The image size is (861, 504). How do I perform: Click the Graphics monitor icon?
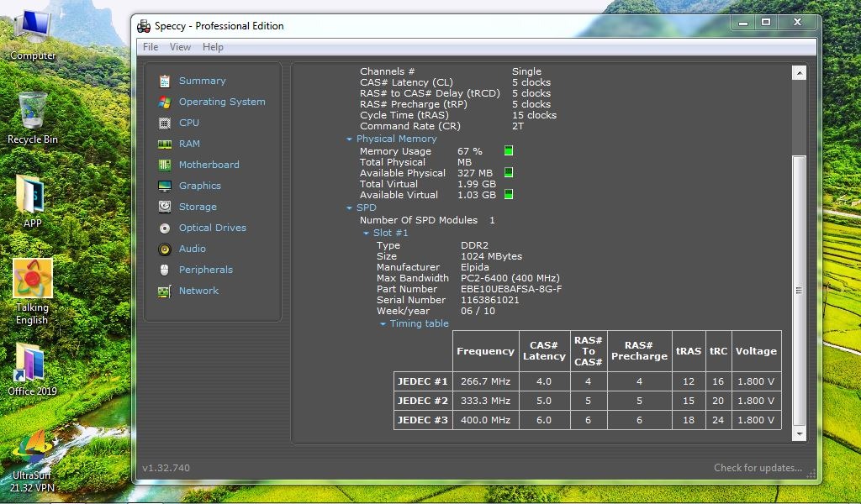pyautogui.click(x=164, y=186)
